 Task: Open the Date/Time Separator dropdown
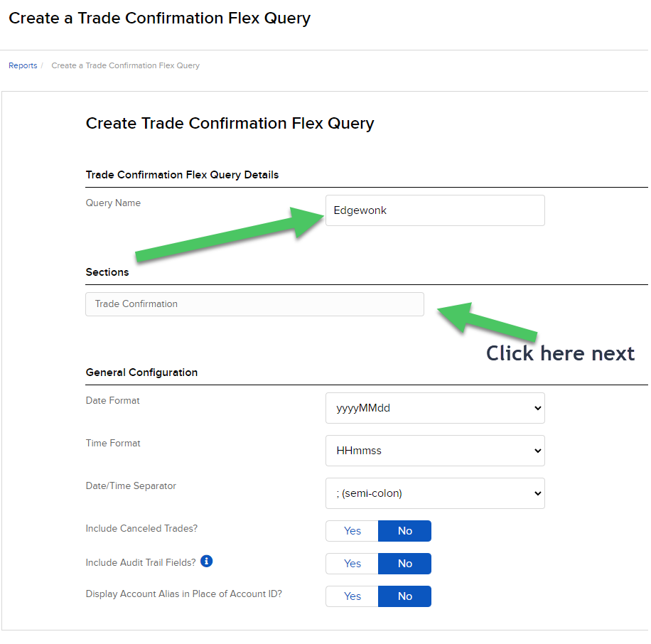click(435, 493)
